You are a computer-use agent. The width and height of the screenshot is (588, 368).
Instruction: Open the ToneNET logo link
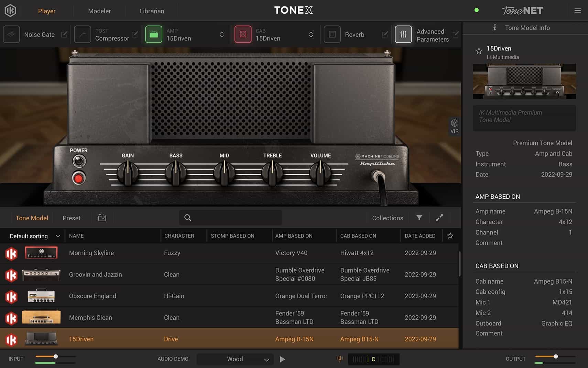pyautogui.click(x=522, y=11)
